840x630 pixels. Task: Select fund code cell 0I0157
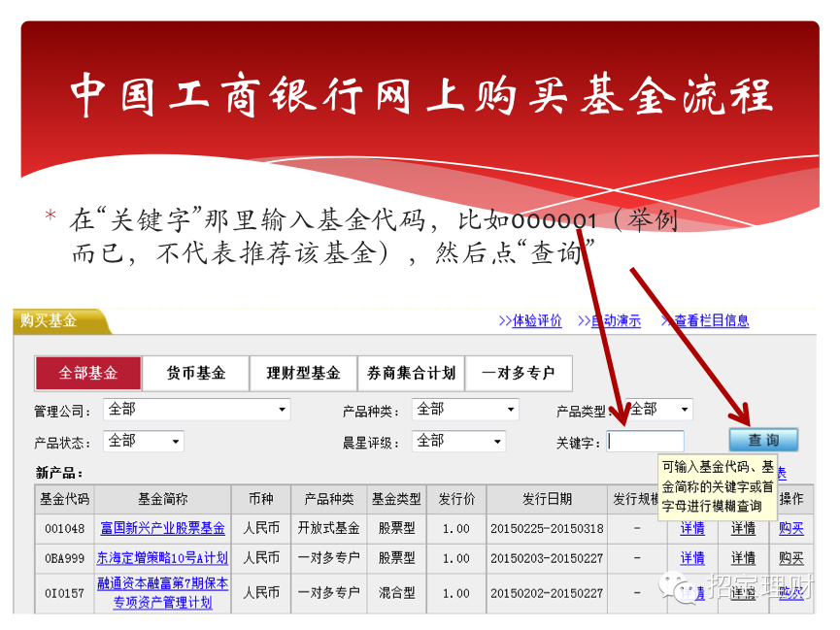point(64,593)
